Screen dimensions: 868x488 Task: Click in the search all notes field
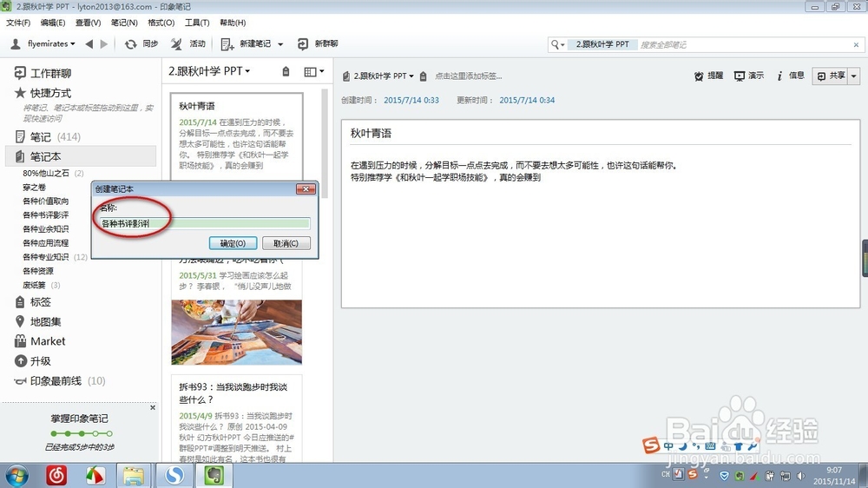pos(745,44)
